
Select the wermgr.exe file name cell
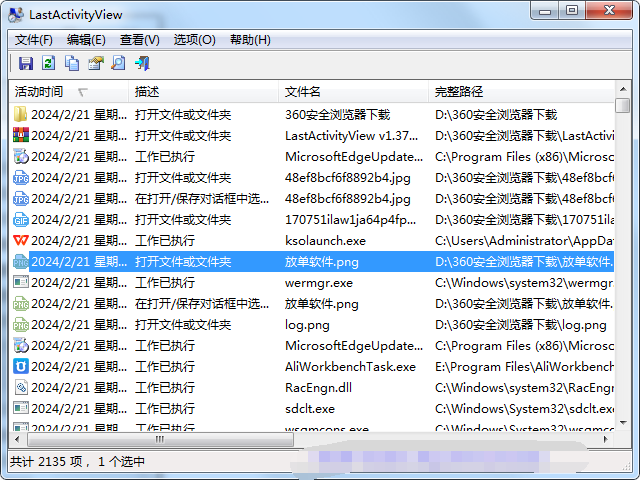(319, 283)
